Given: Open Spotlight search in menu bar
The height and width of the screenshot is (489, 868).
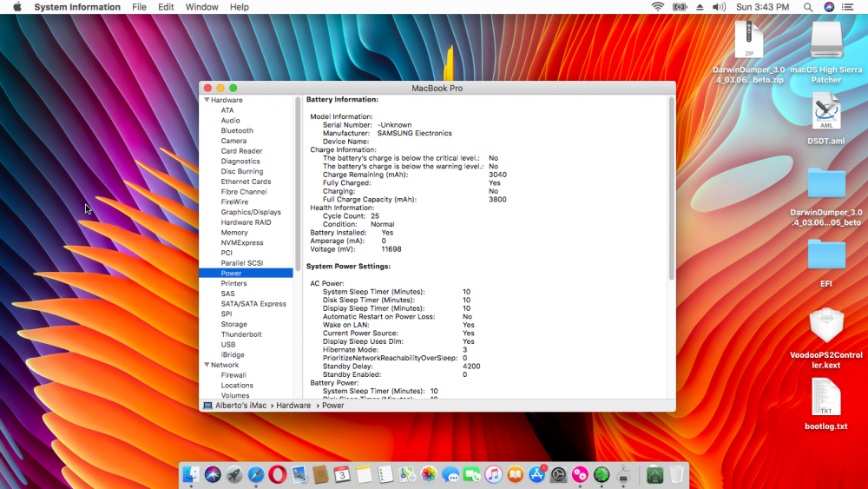Looking at the screenshot, I should pyautogui.click(x=807, y=7).
